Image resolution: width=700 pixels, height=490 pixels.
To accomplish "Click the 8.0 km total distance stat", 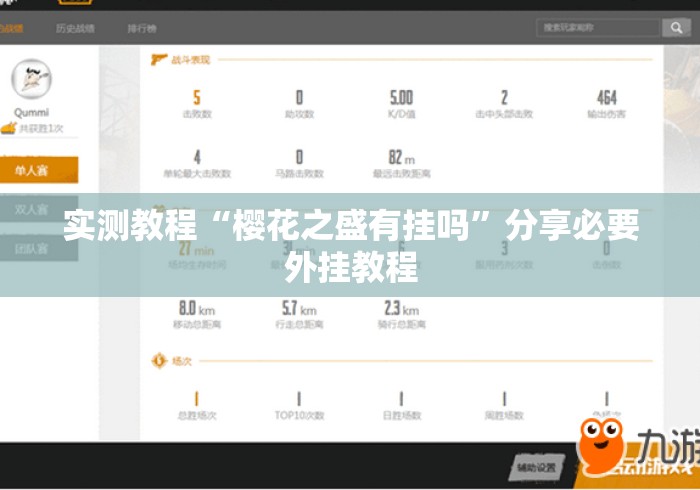I will [x=197, y=308].
